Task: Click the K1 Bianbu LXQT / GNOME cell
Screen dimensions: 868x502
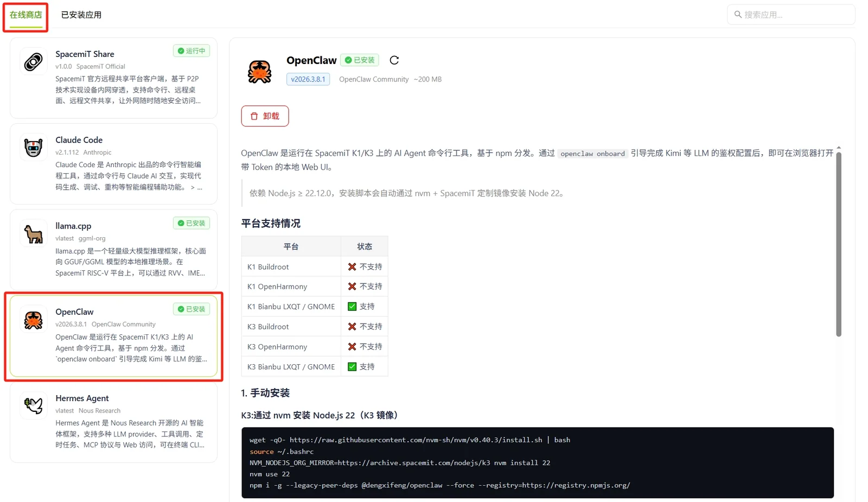Action: tap(291, 307)
